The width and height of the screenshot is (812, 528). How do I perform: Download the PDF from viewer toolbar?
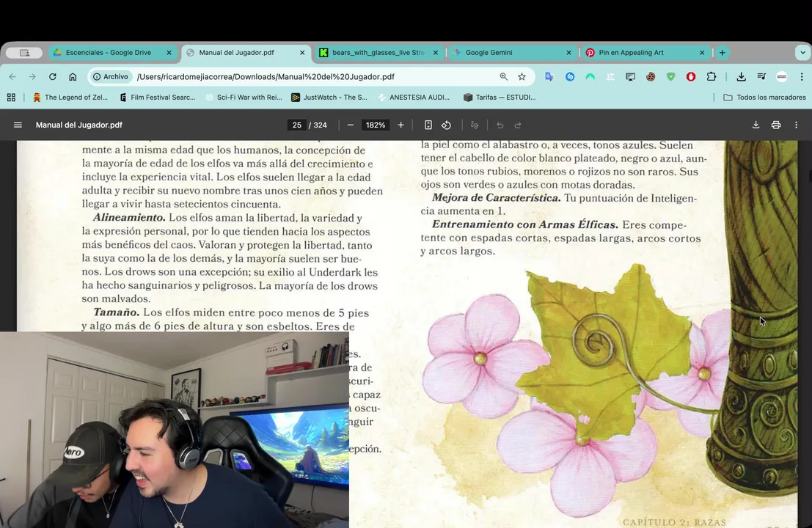pyautogui.click(x=756, y=125)
